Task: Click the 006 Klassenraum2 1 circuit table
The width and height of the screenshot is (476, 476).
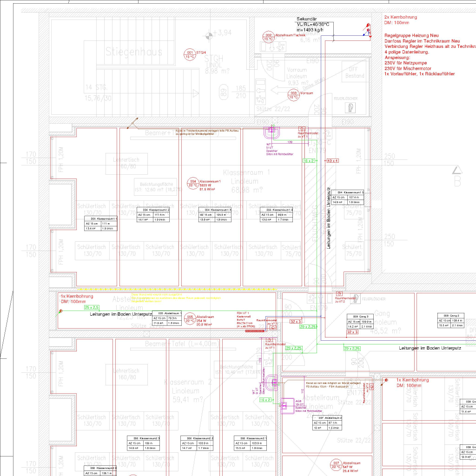Action: coord(251,443)
